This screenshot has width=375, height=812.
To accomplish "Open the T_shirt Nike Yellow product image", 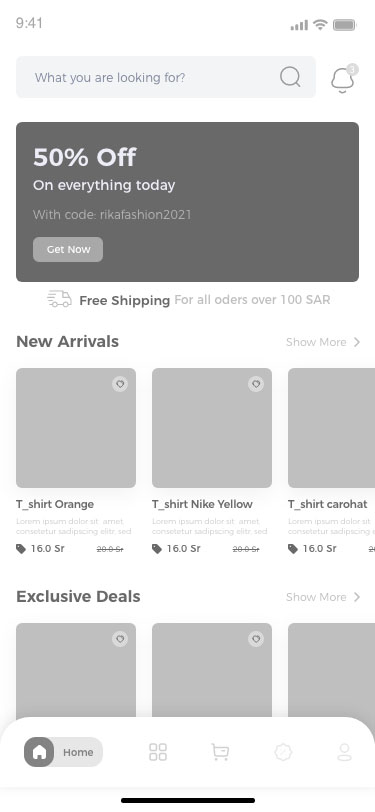I will pos(212,428).
